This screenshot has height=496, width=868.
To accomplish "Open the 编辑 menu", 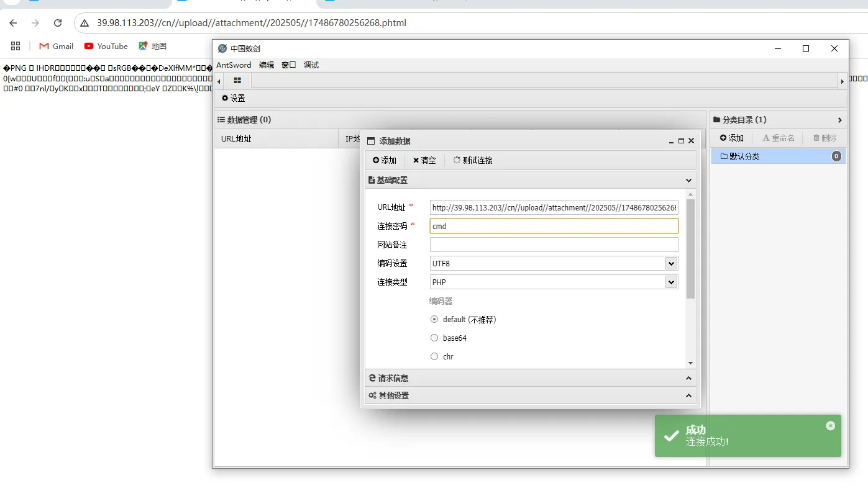I will (266, 65).
